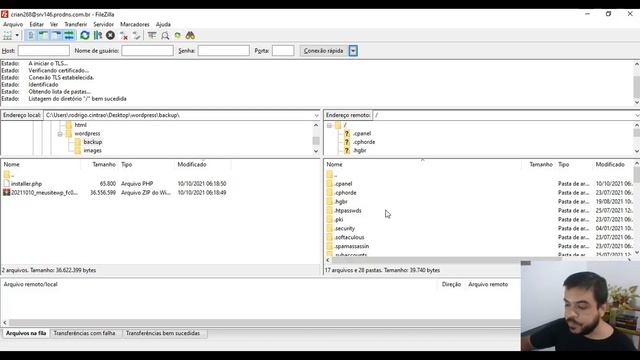Click the local tree scroll down arrow
640x360 pixels.
(x=316, y=151)
